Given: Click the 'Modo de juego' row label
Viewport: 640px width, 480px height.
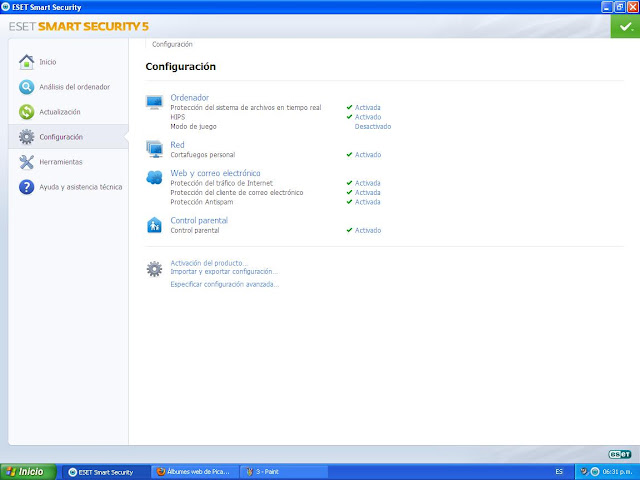Looking at the screenshot, I should [193, 127].
